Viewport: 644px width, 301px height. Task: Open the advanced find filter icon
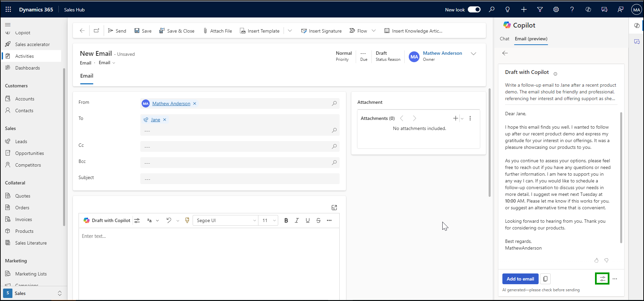(540, 9)
